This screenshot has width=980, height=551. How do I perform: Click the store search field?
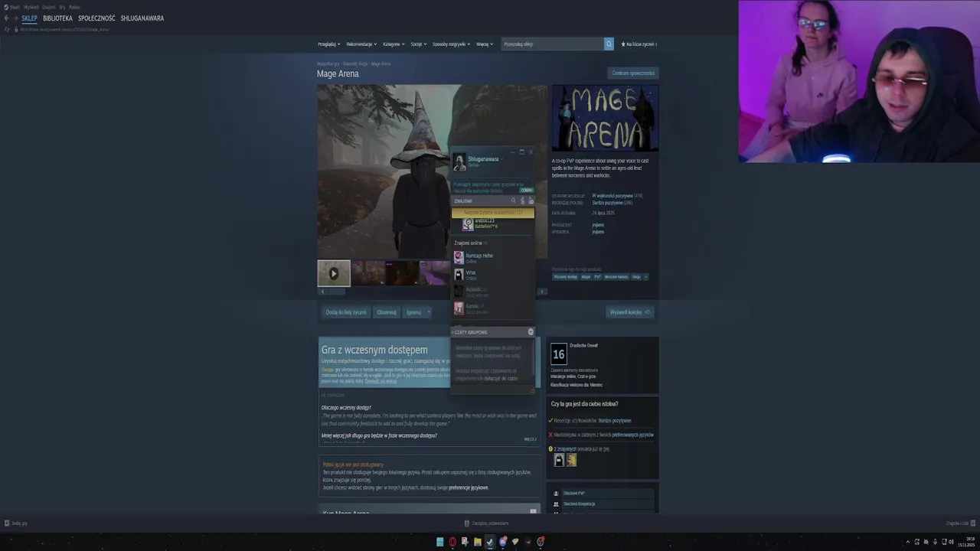point(552,44)
